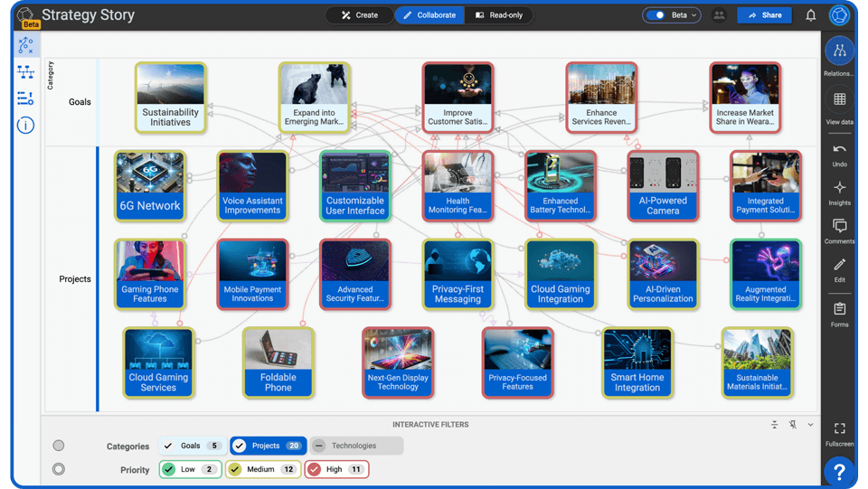Switch to Read-only mode tab

498,15
